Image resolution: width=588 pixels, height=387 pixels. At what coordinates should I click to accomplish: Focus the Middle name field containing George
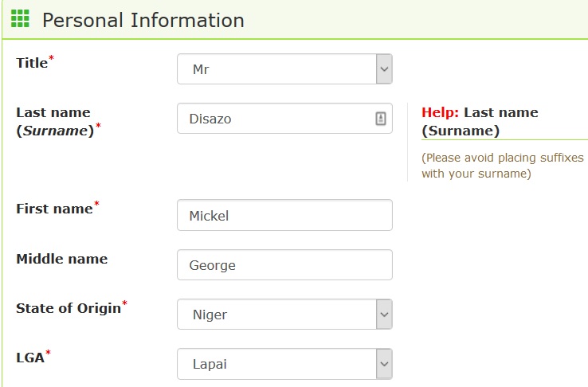[x=284, y=265]
